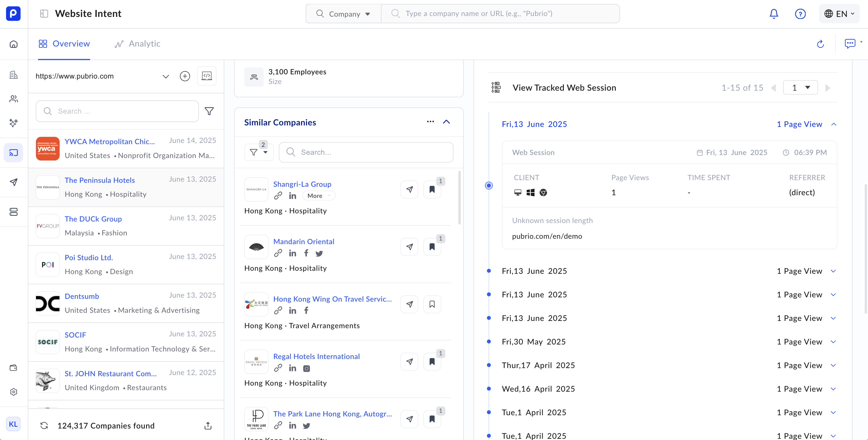Toggle bookmark for Hong Kong Wing On Travel

click(x=432, y=304)
